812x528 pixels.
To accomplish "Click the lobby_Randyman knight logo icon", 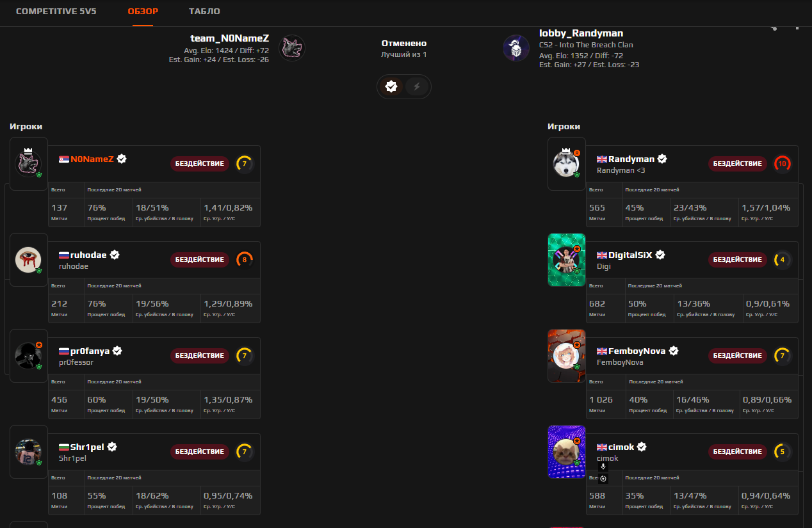I will tap(516, 48).
